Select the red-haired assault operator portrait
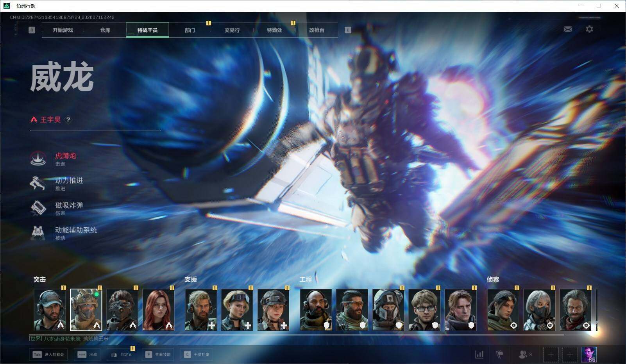 (x=158, y=310)
